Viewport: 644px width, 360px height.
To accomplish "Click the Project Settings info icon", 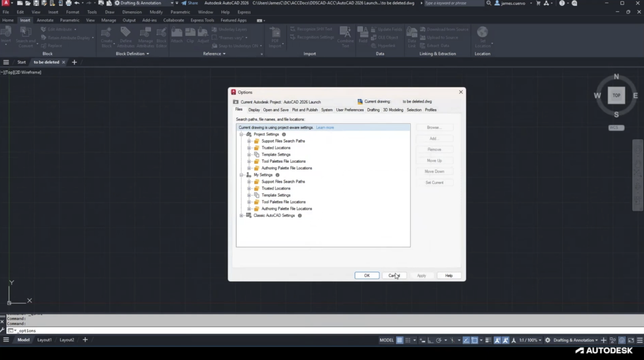I will click(x=284, y=135).
